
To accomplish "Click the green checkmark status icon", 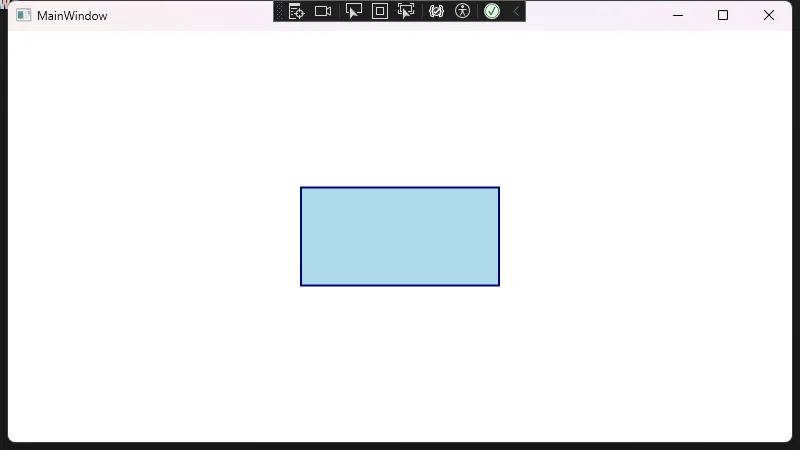I will [492, 11].
